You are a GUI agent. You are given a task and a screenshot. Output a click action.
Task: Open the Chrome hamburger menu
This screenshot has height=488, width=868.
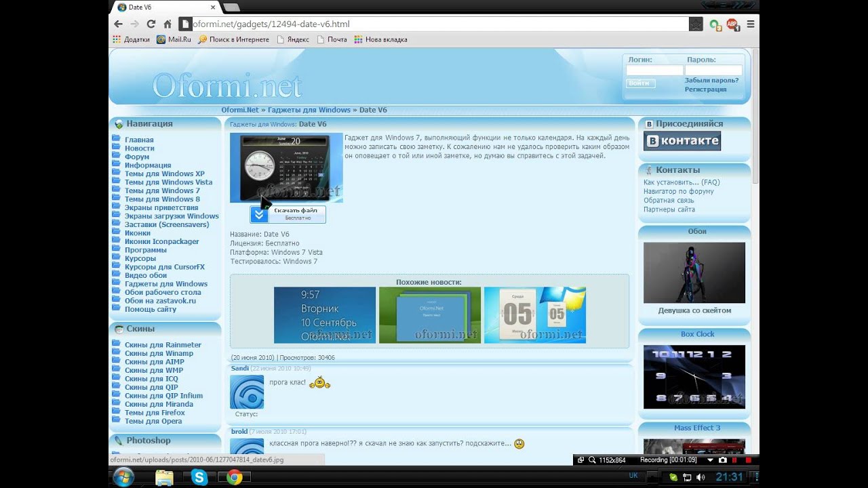click(751, 24)
